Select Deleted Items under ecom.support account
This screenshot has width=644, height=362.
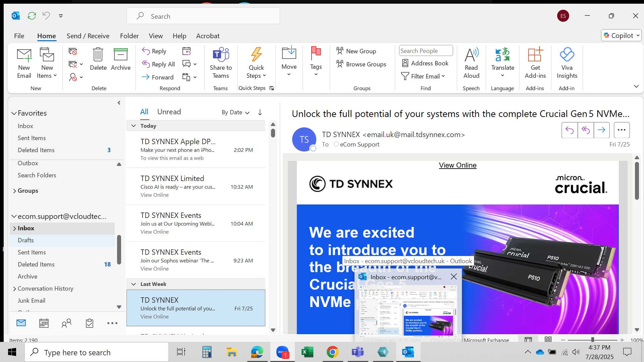63,264
